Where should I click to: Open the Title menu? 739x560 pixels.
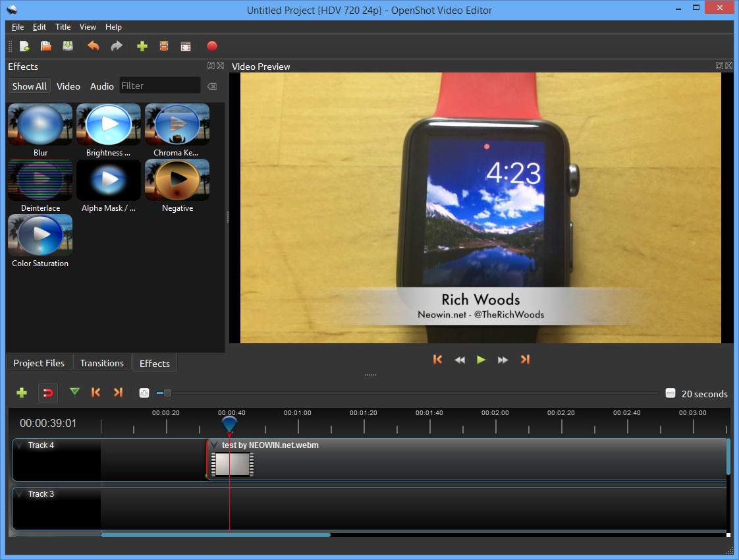(x=63, y=27)
